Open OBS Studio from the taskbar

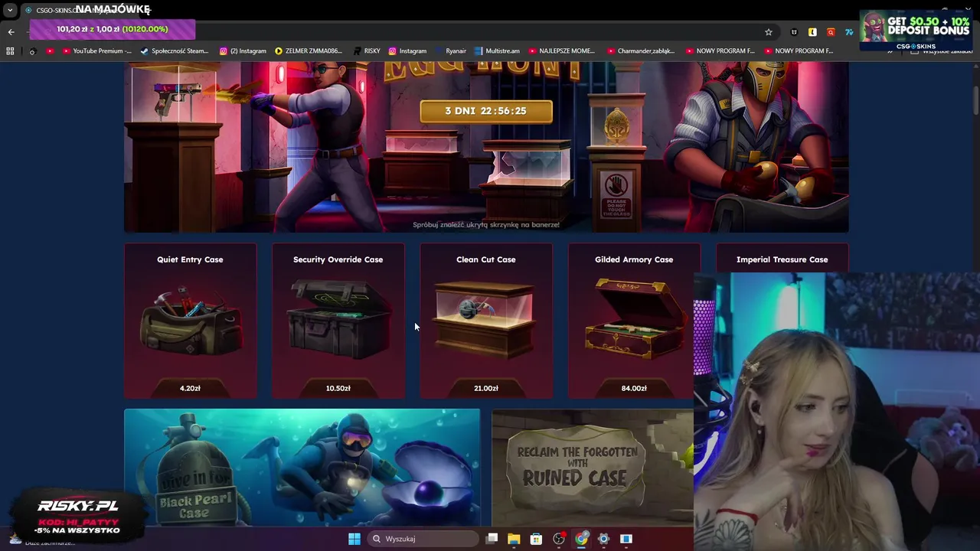pyautogui.click(x=559, y=539)
